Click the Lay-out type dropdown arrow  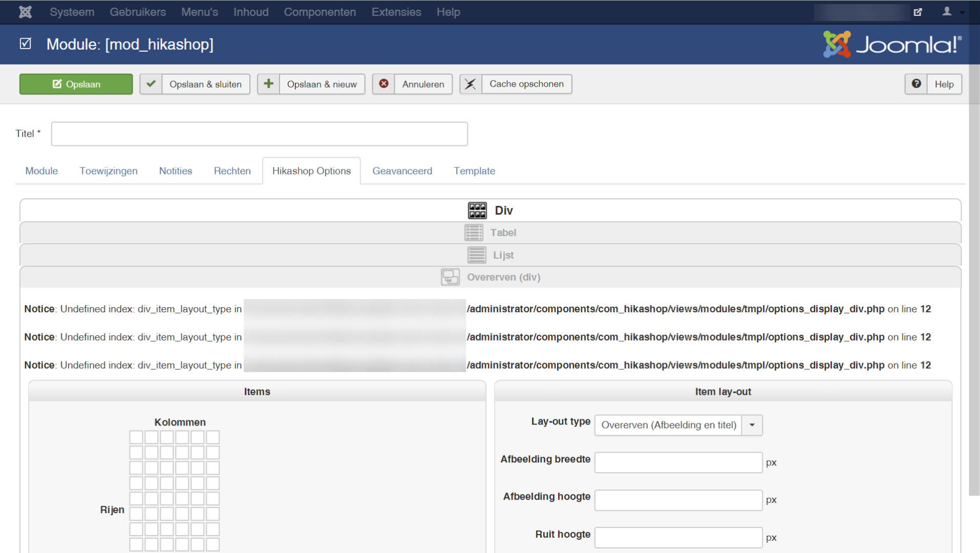[x=752, y=425]
